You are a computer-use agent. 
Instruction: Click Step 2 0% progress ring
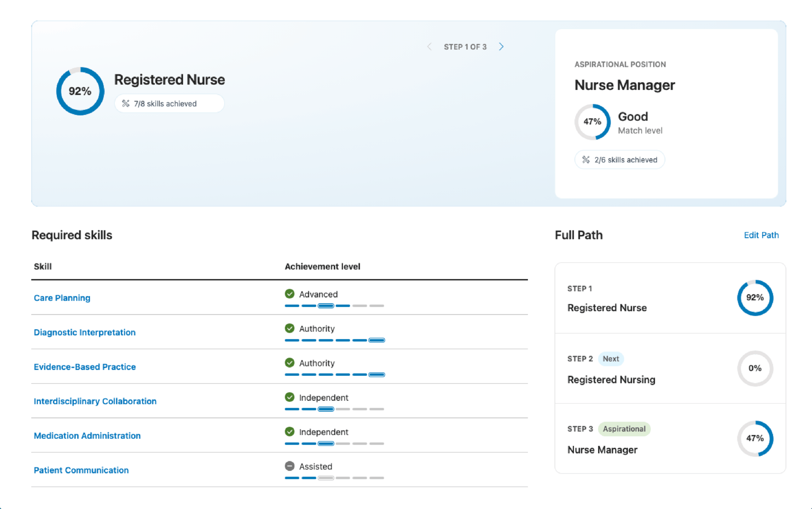coord(755,368)
